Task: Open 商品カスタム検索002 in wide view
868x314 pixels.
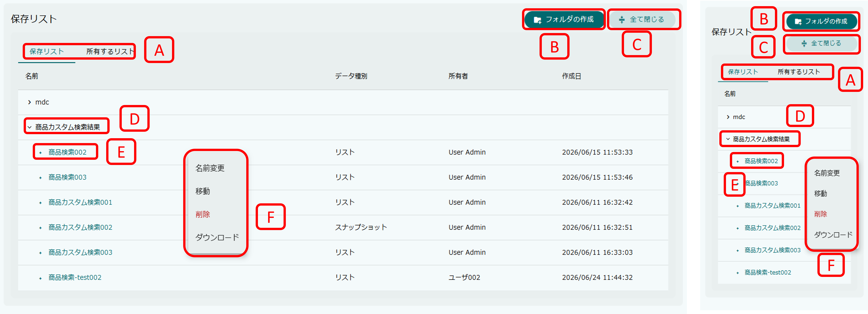Action: 80,227
